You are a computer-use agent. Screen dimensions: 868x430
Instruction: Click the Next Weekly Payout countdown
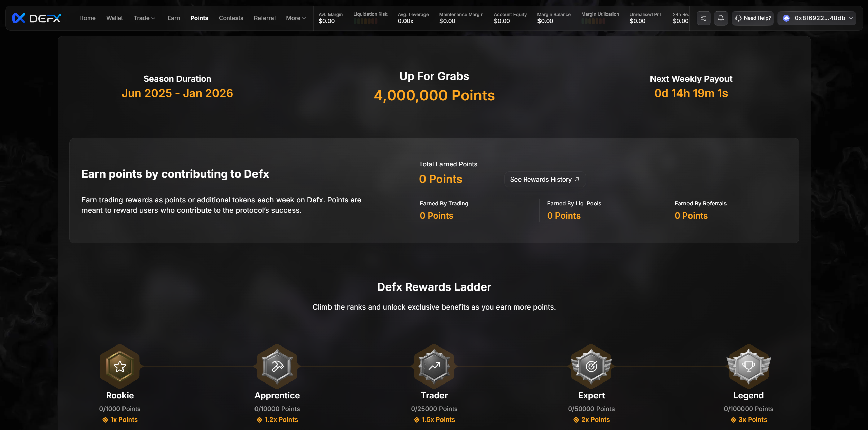(x=691, y=93)
